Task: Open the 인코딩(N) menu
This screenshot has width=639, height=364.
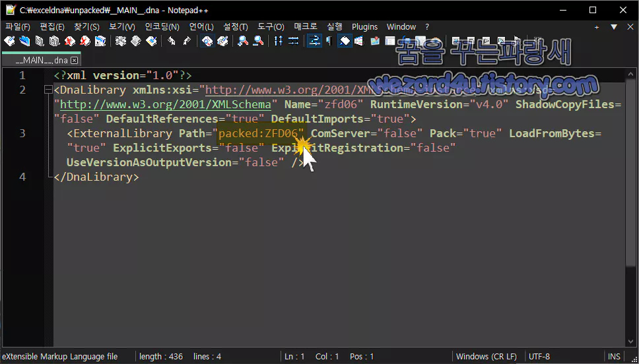Action: 162,27
